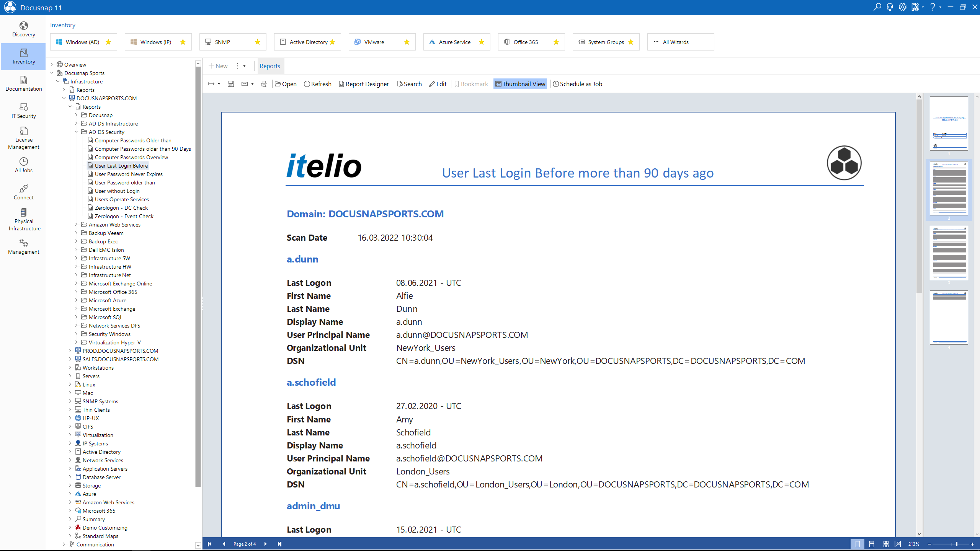This screenshot has height=551, width=980.
Task: Go to the next report page
Action: coord(265,544)
